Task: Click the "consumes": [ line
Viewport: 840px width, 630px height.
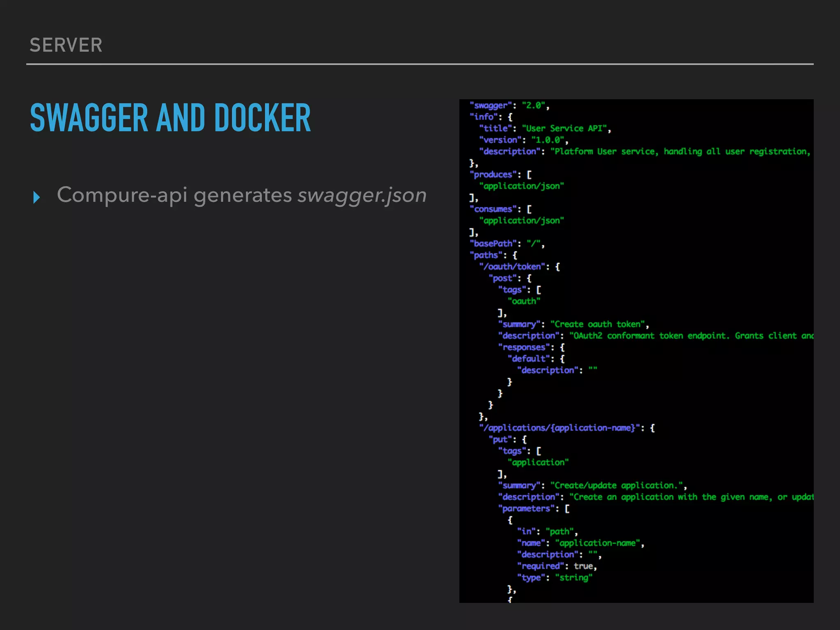Action: coord(501,209)
